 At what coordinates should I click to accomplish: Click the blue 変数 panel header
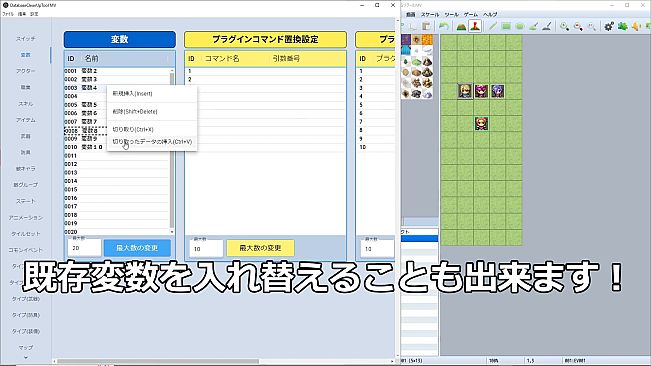[x=120, y=39]
